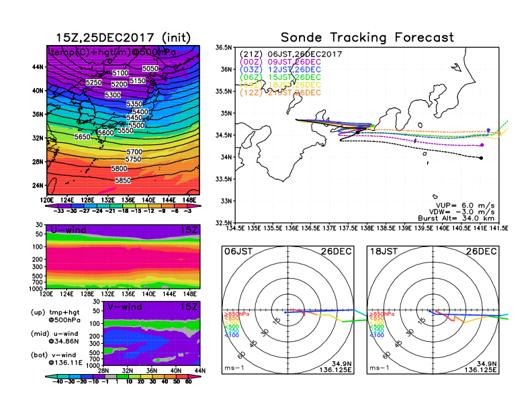Click the "VUP= 6.0 m/s" parameter text
The height and width of the screenshot is (411, 532).
tap(465, 205)
